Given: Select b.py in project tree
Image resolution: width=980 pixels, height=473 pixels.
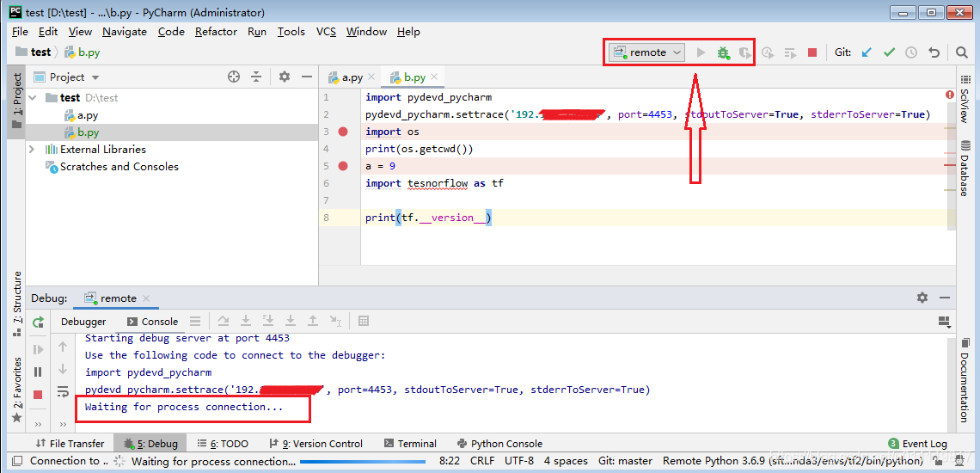Looking at the screenshot, I should coord(88,132).
